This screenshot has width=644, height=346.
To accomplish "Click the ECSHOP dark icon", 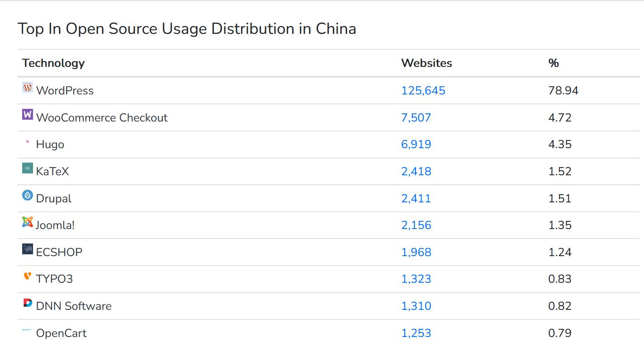I will (x=28, y=249).
